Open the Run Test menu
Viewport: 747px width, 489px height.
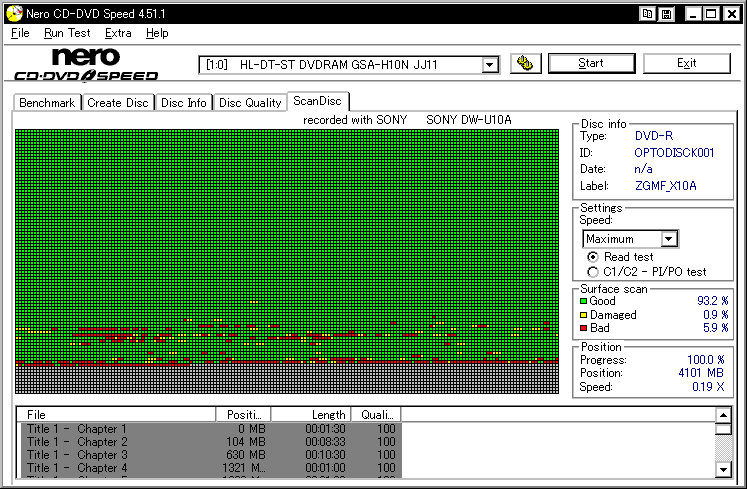[67, 33]
